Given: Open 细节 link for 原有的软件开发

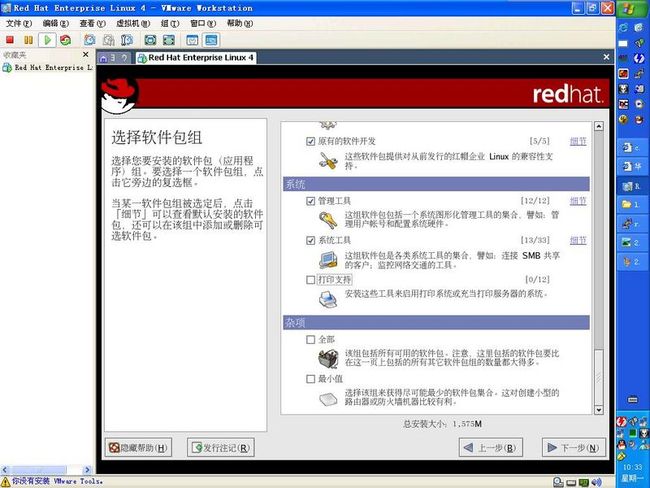Looking at the screenshot, I should click(578, 142).
